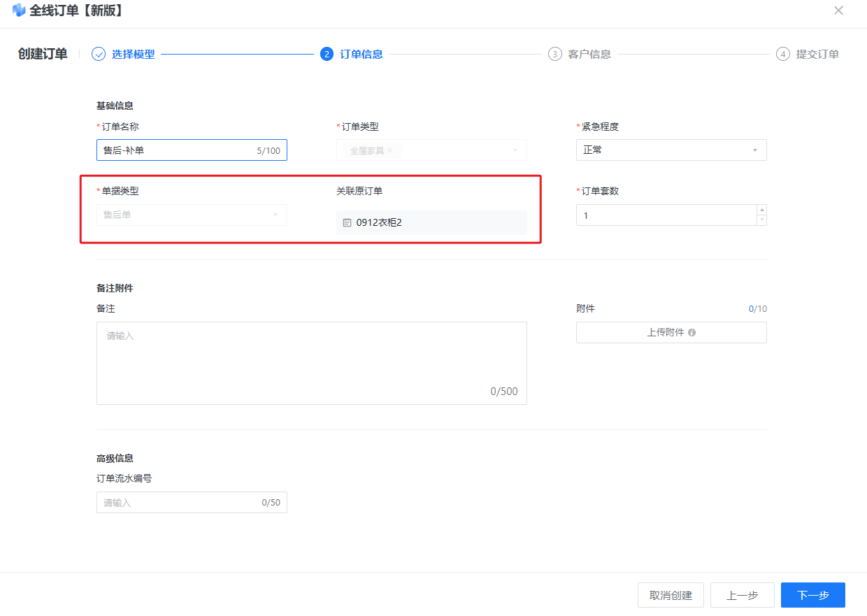Screen dimensions: 867x616
Task: Expand the 订单类型 dropdown arrow
Action: tap(515, 150)
